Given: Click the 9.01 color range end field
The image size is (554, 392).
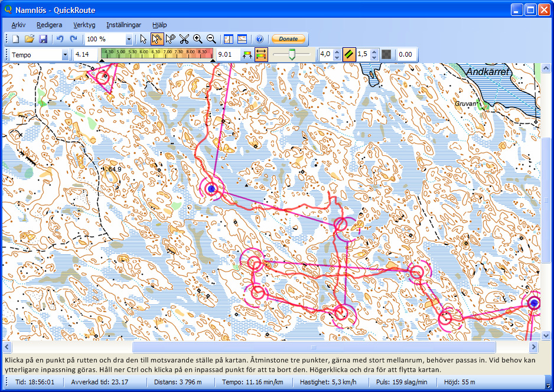Looking at the screenshot, I should (x=227, y=54).
